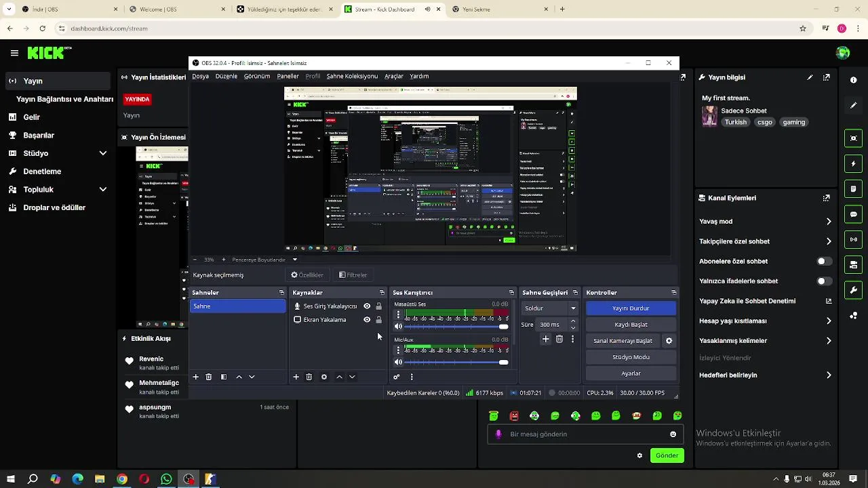Open Hedefleri belirleyin chevron
868x488 pixels.
829,375
